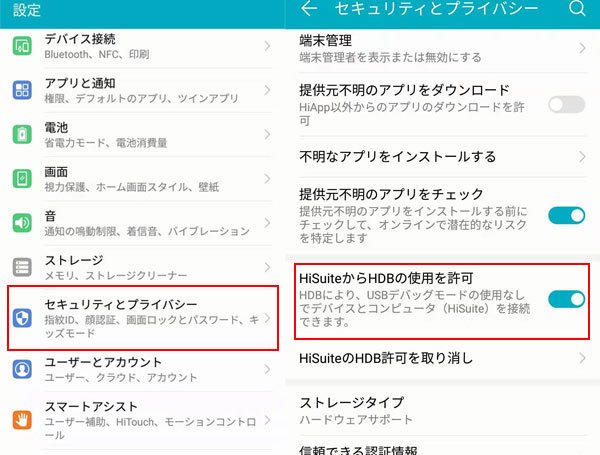Viewport: 600px width, 455px height.
Task: Open chevron on HiSuiteのHDB許可を取り消し row
Action: coord(582,358)
